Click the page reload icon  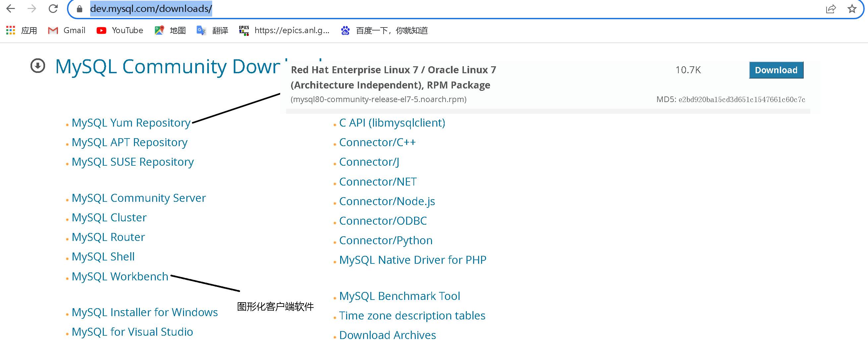pos(54,9)
